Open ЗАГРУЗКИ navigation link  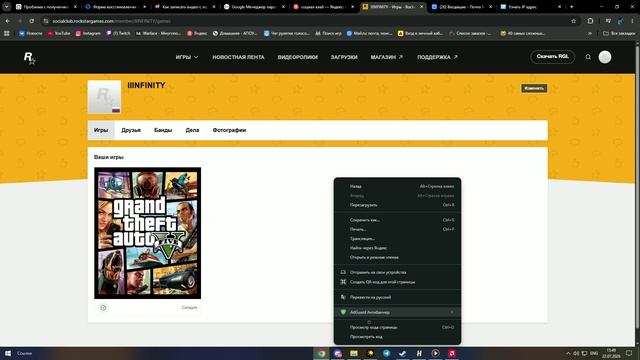pos(344,57)
